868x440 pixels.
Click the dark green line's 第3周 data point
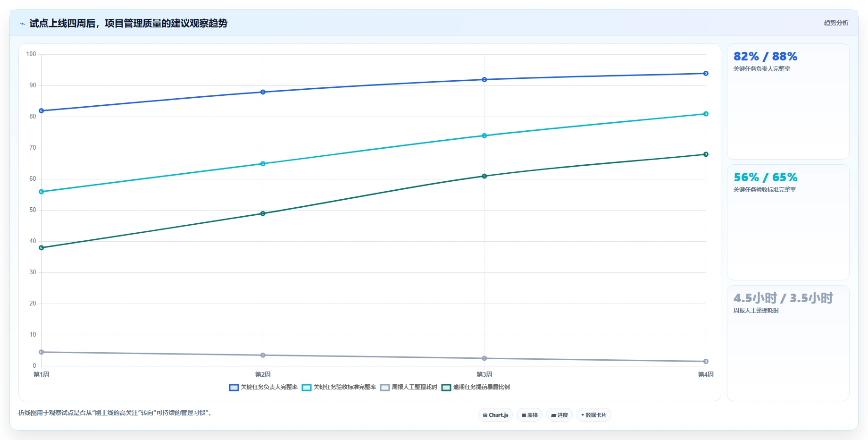pyautogui.click(x=484, y=176)
